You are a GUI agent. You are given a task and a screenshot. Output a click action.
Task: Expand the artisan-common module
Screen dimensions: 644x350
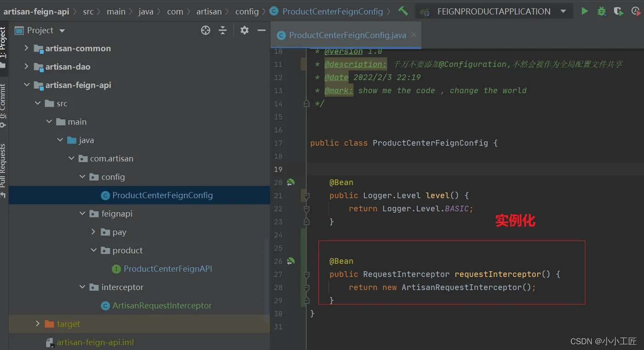coord(26,48)
